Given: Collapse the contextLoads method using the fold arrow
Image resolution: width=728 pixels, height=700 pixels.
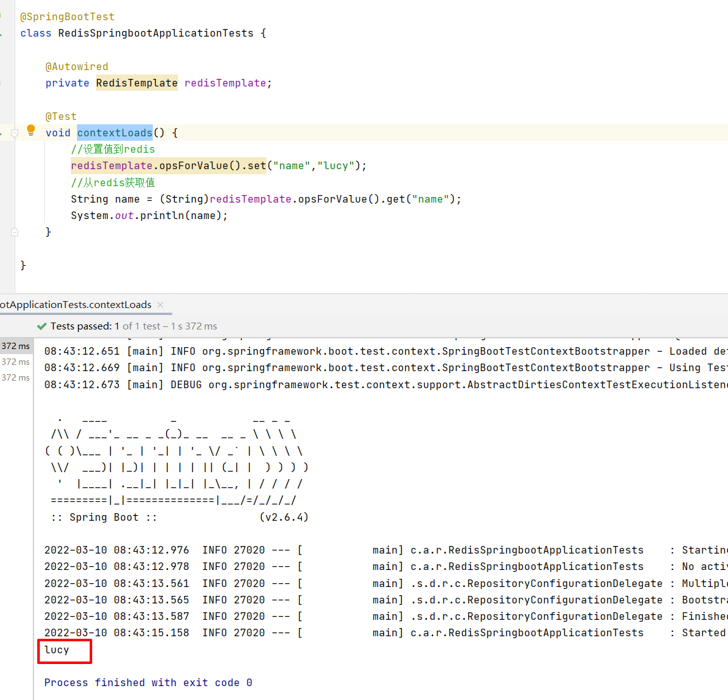Looking at the screenshot, I should click(15, 133).
